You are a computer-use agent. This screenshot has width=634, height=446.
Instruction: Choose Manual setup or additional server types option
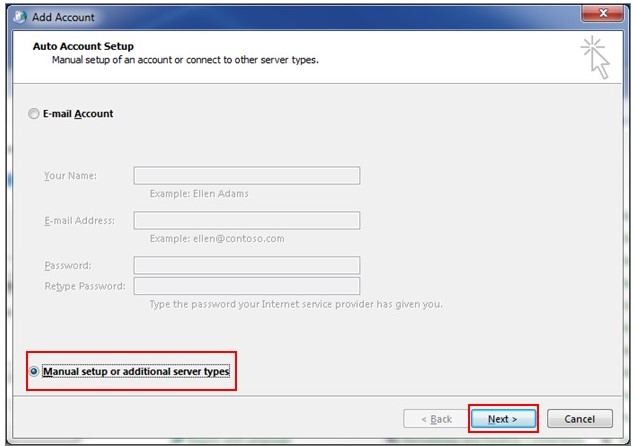tap(36, 371)
